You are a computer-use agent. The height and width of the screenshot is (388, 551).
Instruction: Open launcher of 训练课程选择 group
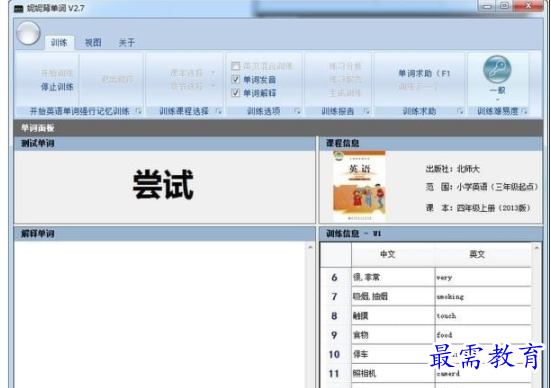219,111
